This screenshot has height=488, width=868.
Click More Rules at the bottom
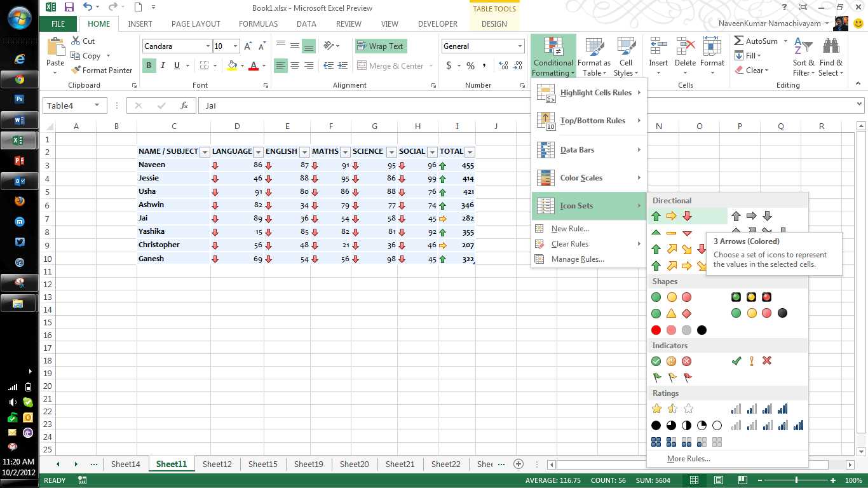689,459
